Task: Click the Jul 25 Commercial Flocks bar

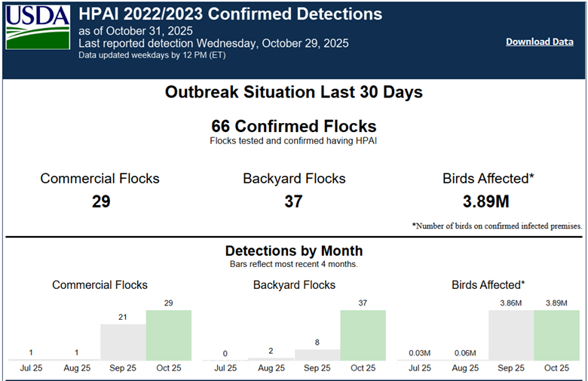Action: point(32,359)
